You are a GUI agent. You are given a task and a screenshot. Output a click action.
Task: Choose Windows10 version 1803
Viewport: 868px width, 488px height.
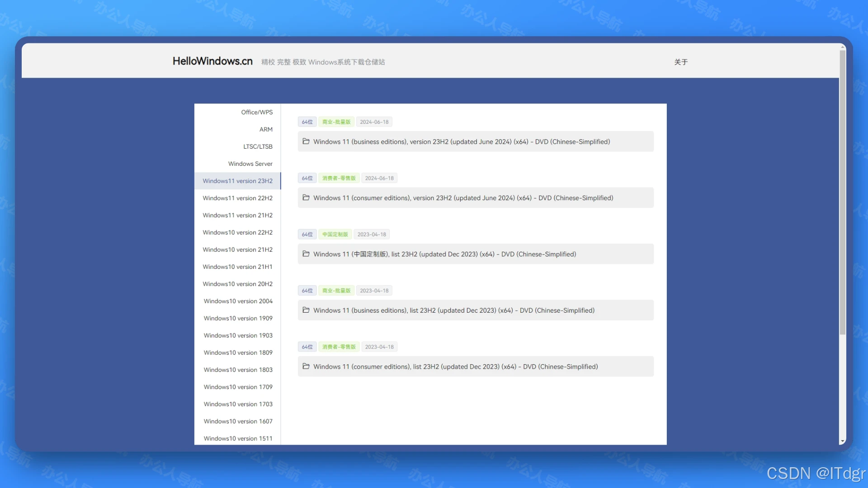click(238, 370)
